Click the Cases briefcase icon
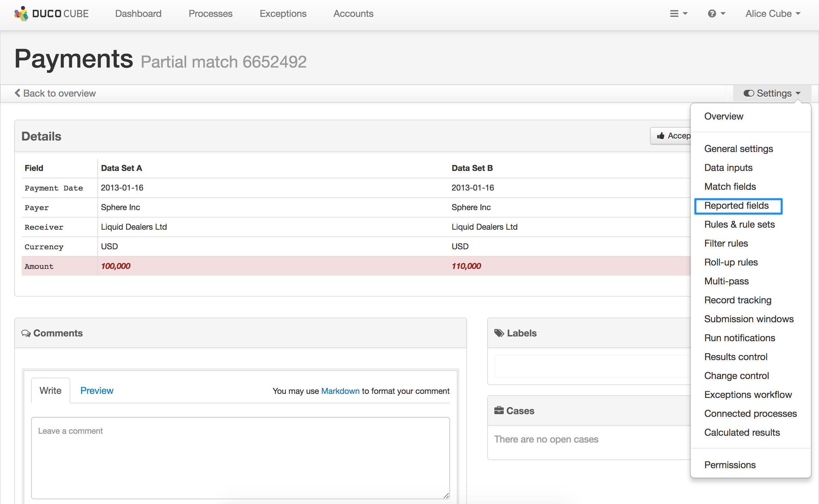819x504 pixels. tap(499, 410)
